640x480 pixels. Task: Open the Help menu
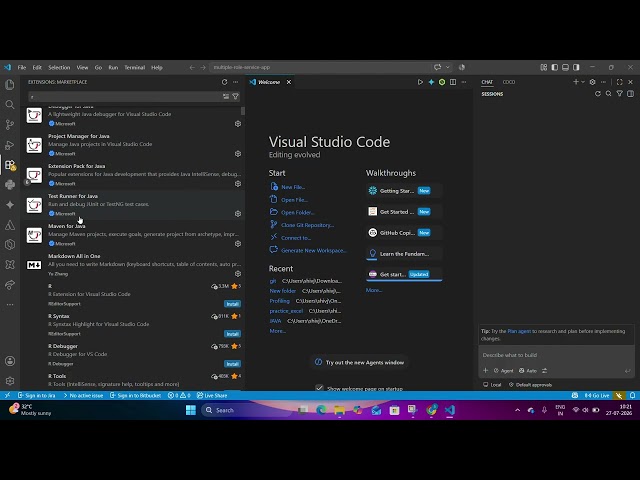pyautogui.click(x=157, y=67)
